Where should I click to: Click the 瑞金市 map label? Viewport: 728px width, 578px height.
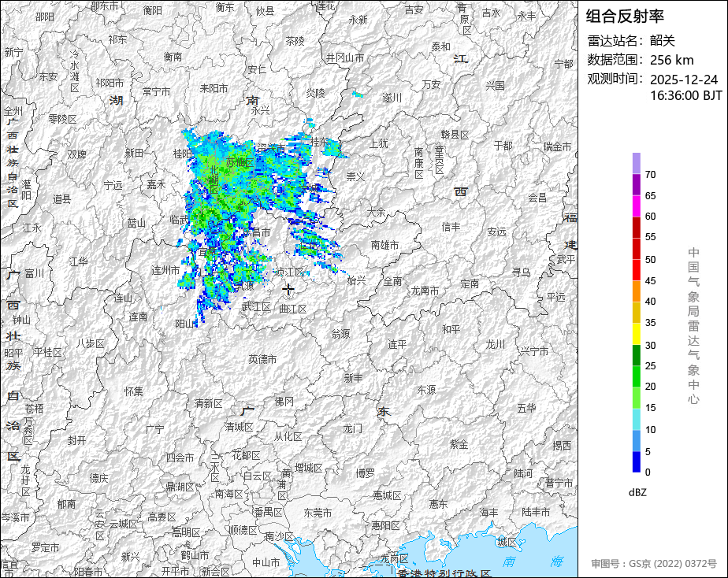pos(557,147)
